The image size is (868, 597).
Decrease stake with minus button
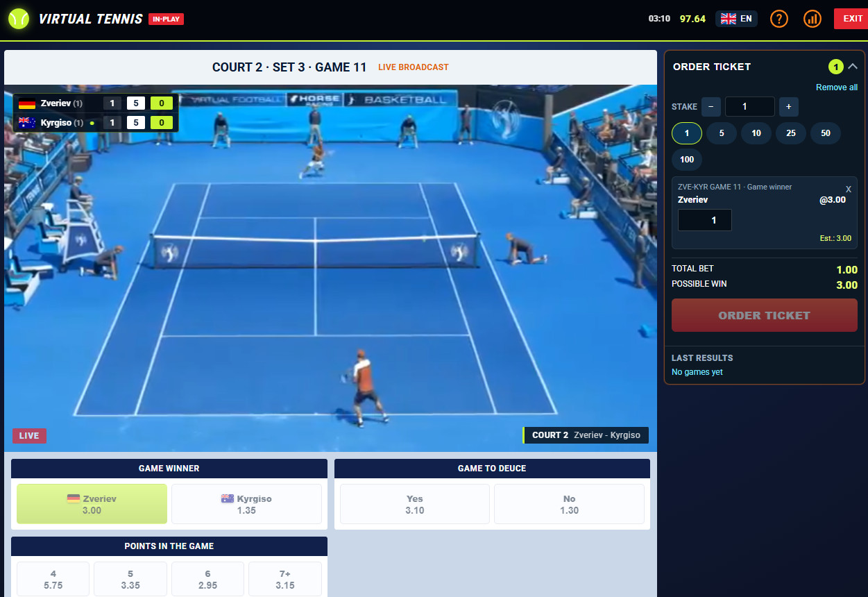point(710,107)
